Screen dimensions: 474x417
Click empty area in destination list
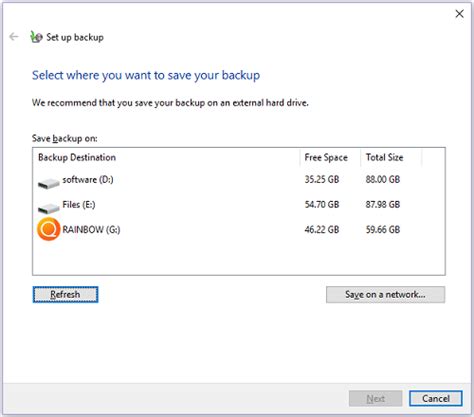(x=239, y=258)
